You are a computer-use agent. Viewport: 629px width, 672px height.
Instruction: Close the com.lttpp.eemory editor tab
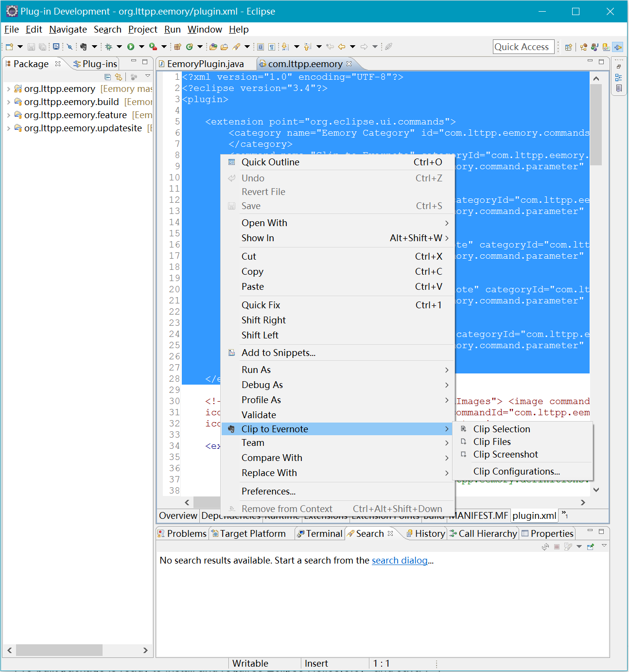tap(349, 64)
